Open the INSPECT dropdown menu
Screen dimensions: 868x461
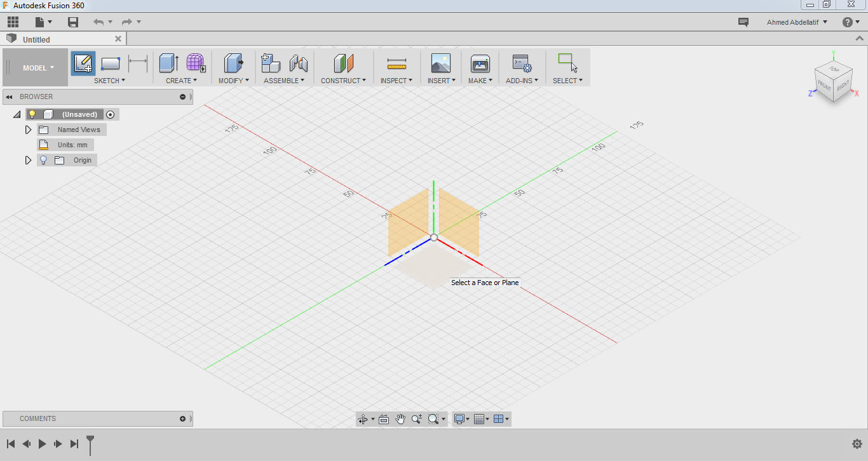tap(397, 81)
